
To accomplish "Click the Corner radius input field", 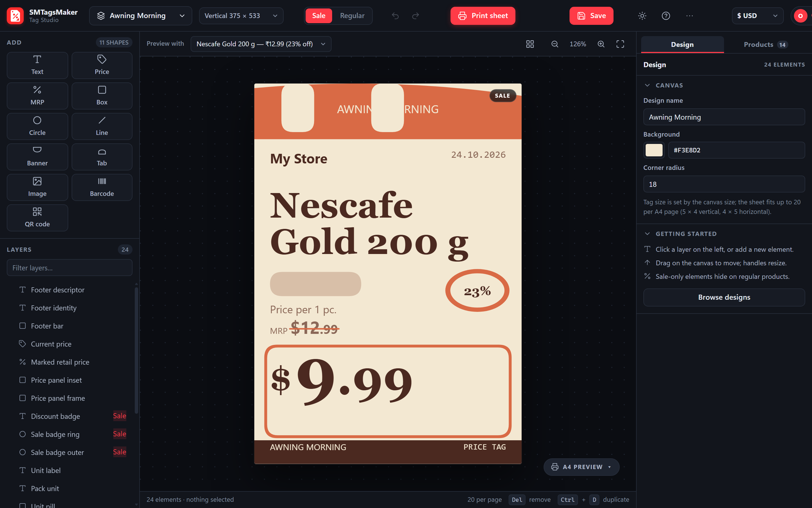I will (724, 184).
